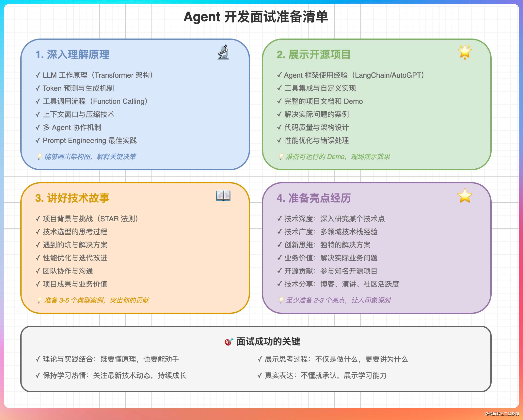Image resolution: width=523 pixels, height=420 pixels.
Task: Click the checkmark beside 团队协作与沟通
Action: (38, 271)
